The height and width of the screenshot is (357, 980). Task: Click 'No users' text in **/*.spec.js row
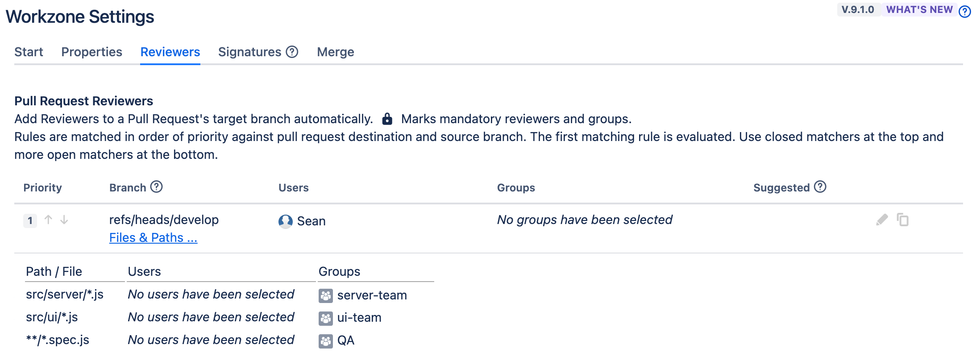tap(211, 340)
